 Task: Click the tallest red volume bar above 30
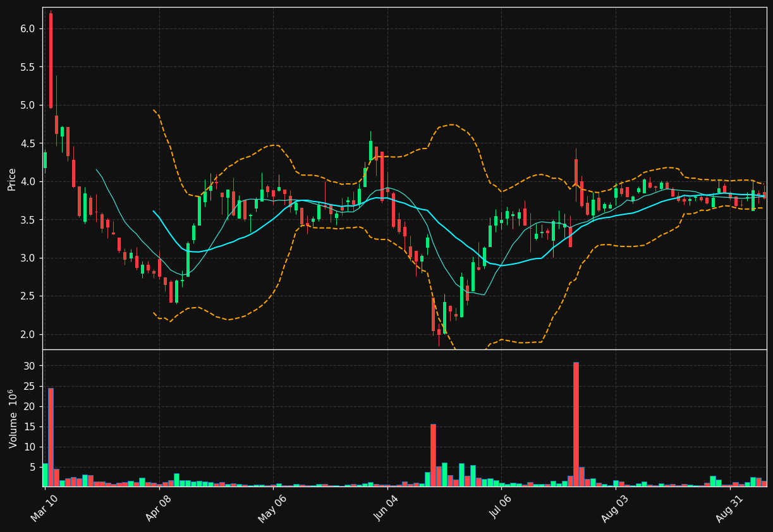(x=576, y=424)
